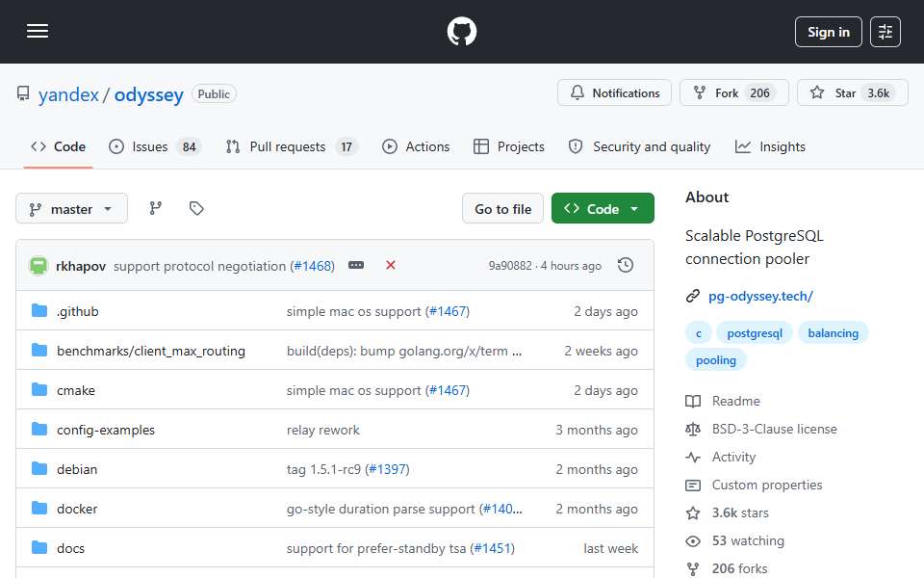Open the Actions tab

click(x=416, y=146)
